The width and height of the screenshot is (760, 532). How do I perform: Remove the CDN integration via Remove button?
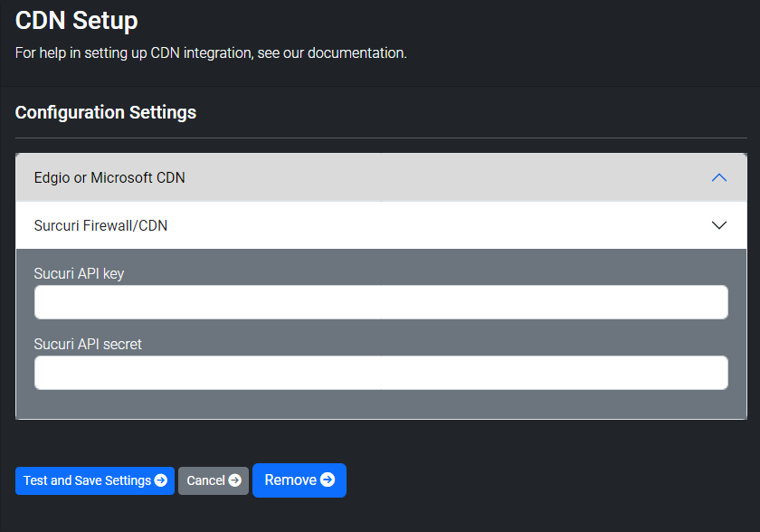click(x=299, y=480)
